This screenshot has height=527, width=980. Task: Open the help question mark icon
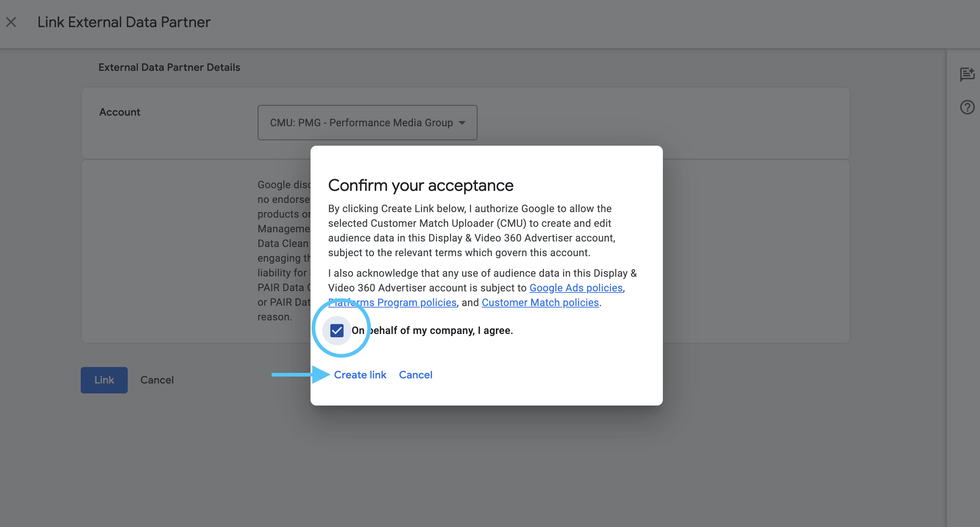point(967,107)
